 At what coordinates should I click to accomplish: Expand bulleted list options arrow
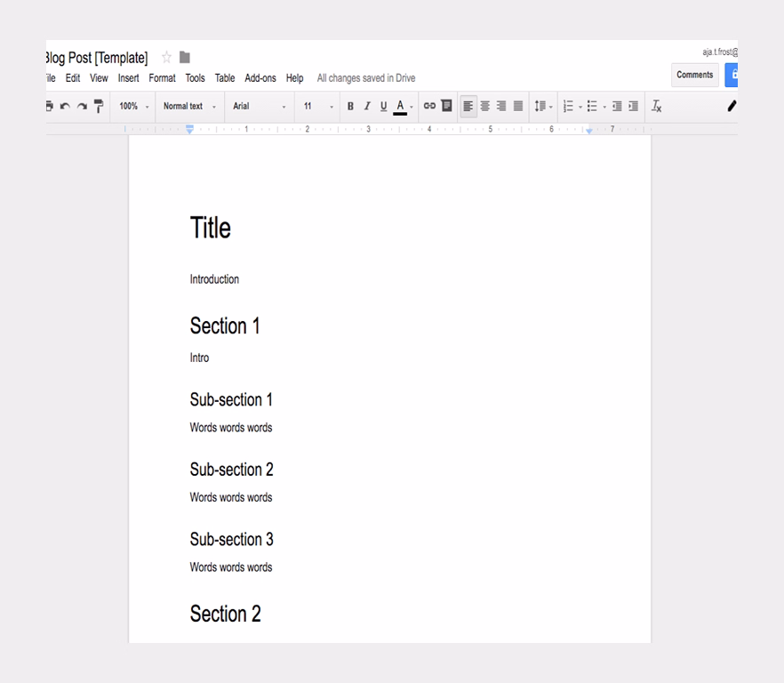tap(604, 107)
